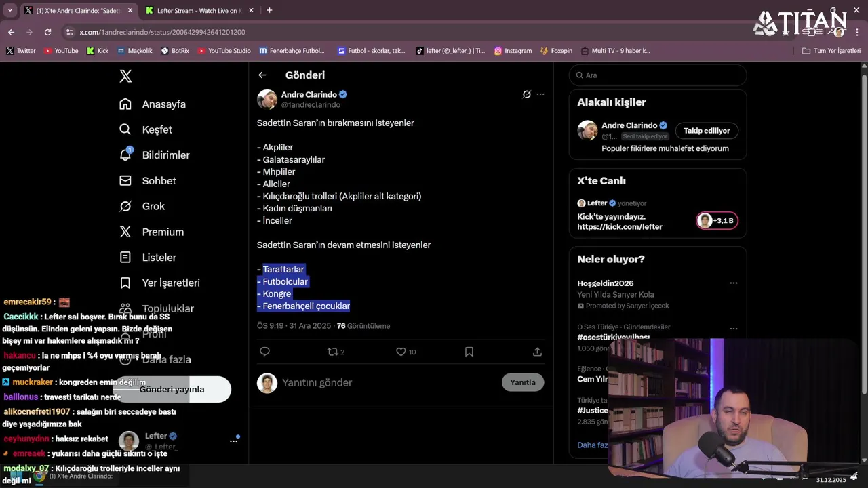
Task: Go to Anasayfa in sidebar
Action: 152,104
